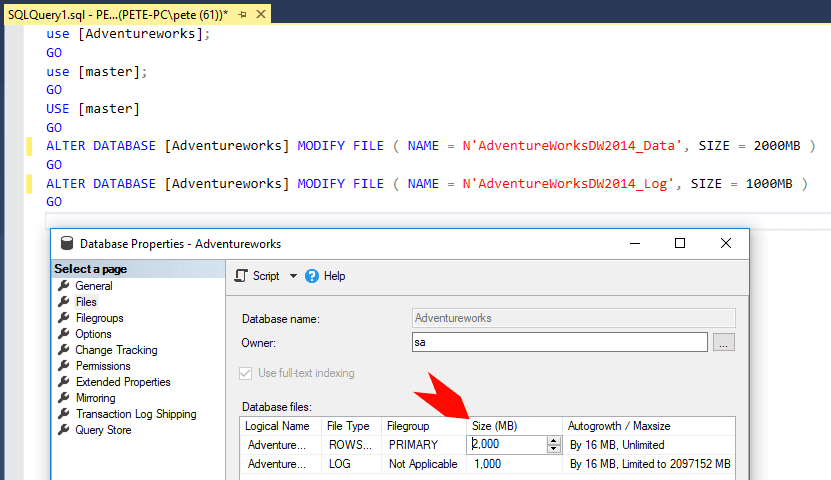The height and width of the screenshot is (480, 831).
Task: Click the 2000MB value in query
Action: pyautogui.click(x=777, y=146)
